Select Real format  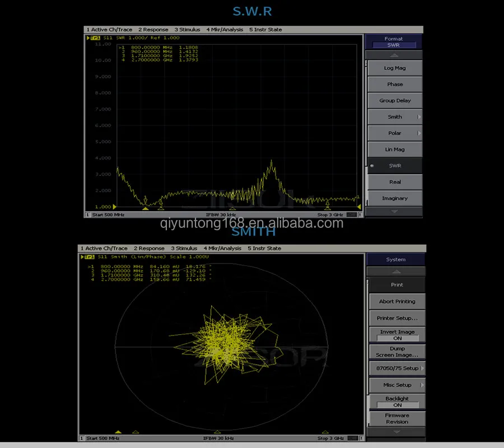[395, 182]
